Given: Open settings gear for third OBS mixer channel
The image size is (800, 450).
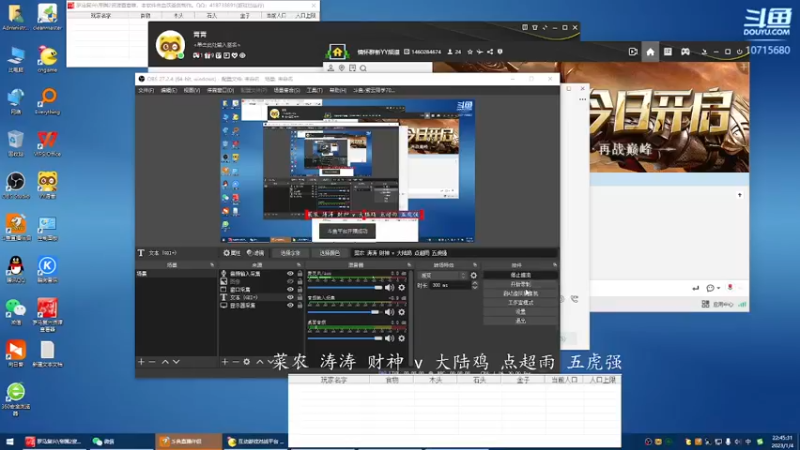Looking at the screenshot, I should point(402,338).
